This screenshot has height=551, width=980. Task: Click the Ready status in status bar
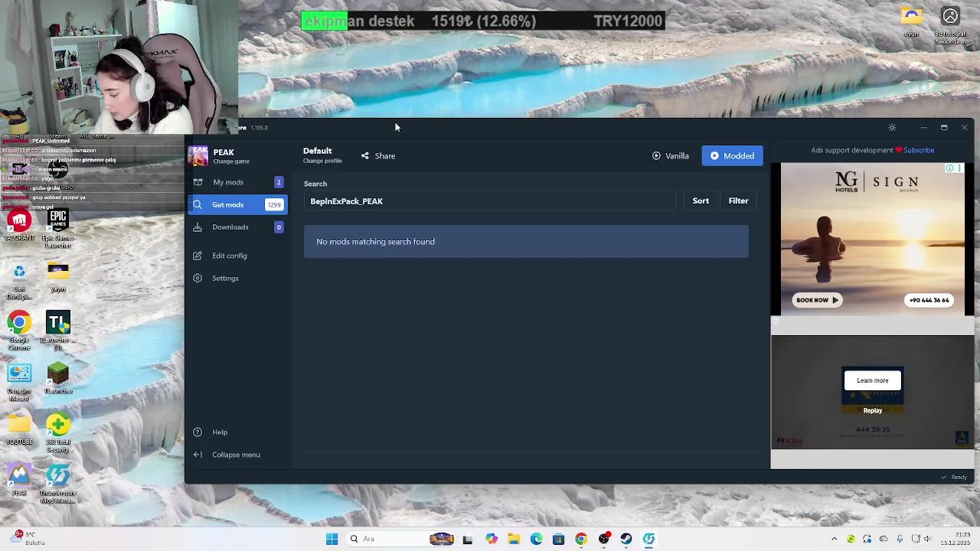pyautogui.click(x=954, y=477)
